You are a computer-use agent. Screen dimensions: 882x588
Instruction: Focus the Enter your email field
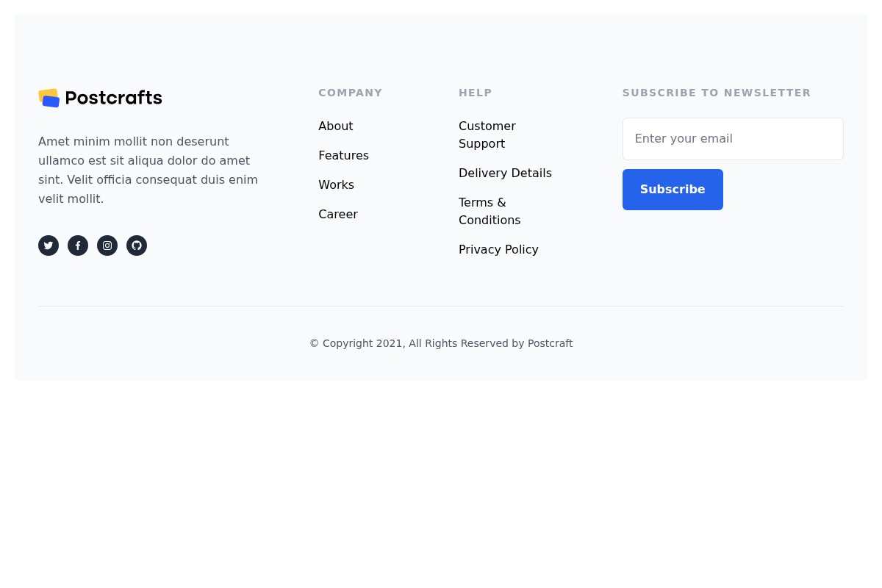pos(733,139)
